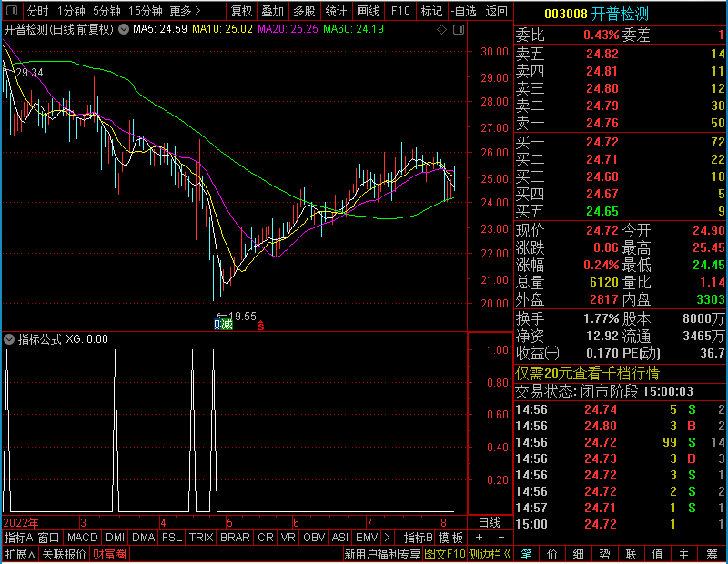Switch indicator to OBV
Screen dimensions: 728x564
pyautogui.click(x=314, y=538)
